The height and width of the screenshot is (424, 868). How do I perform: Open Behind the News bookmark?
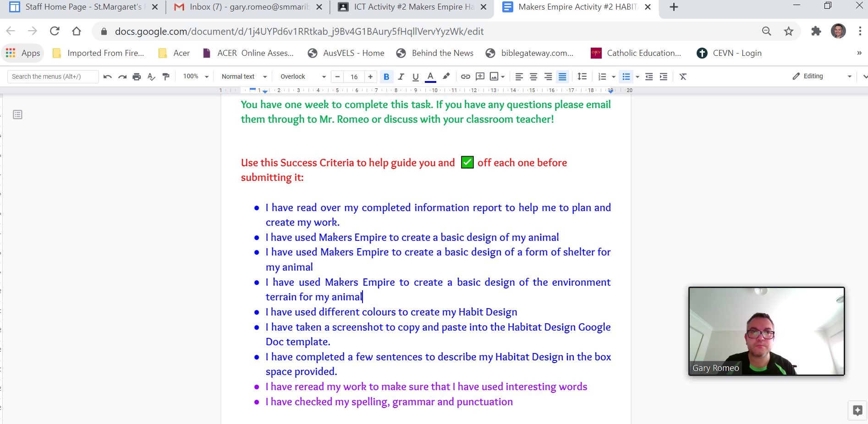435,53
